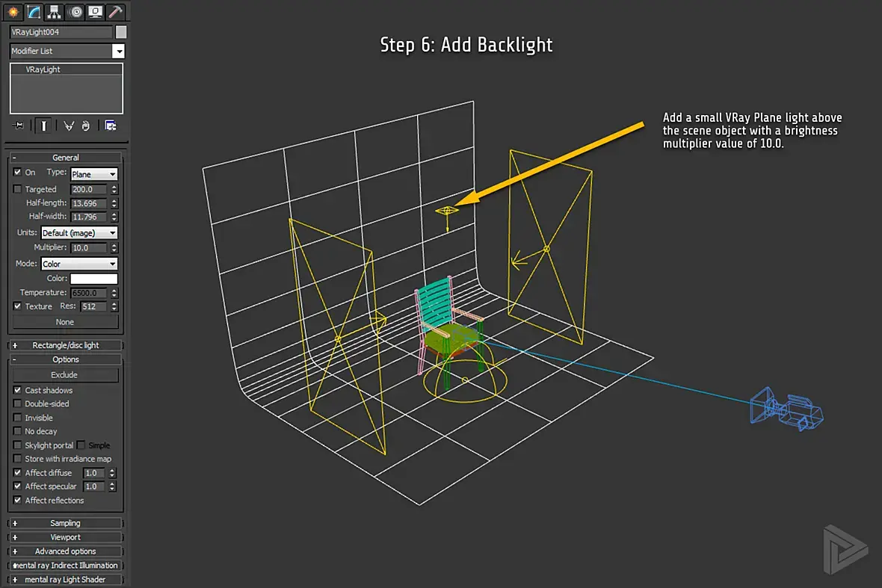Click Remove Modifier from stack icon
The width and height of the screenshot is (882, 588).
(x=85, y=126)
